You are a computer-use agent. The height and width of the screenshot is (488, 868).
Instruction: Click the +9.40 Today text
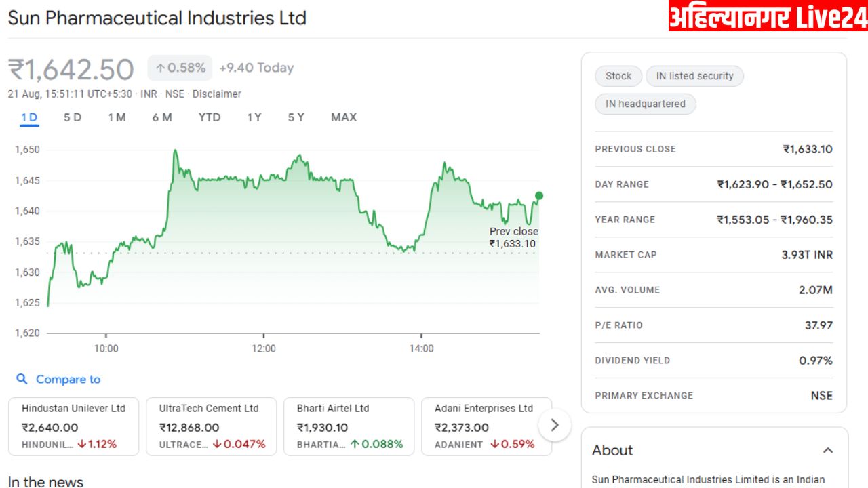click(256, 68)
